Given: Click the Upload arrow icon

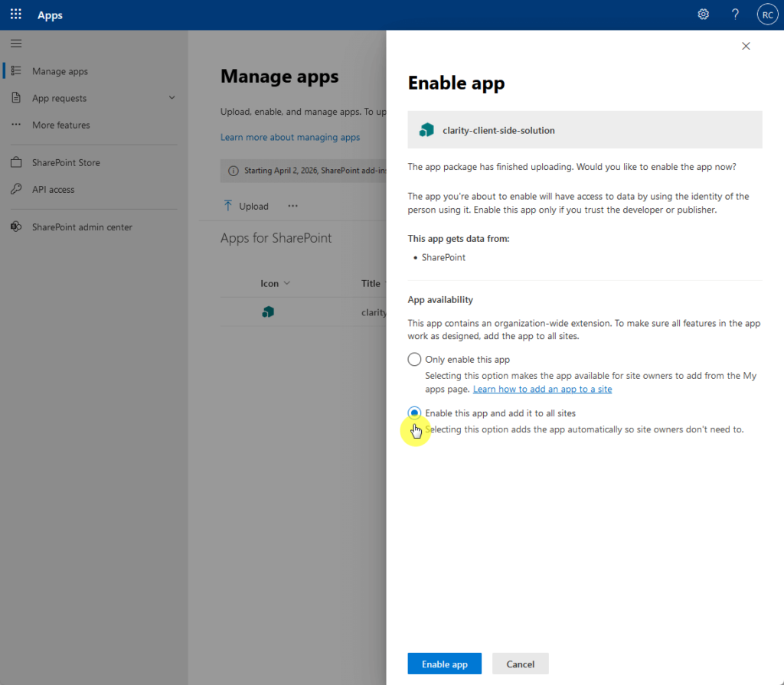Looking at the screenshot, I should [x=228, y=205].
